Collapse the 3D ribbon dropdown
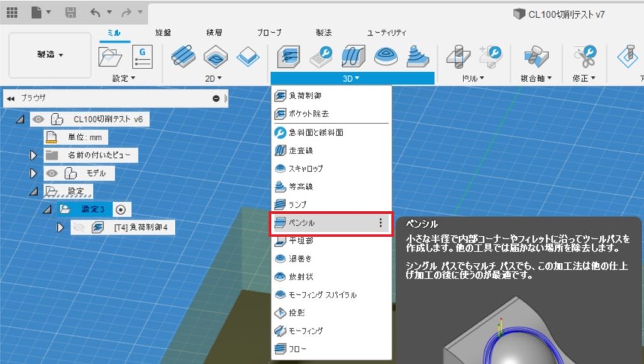This screenshot has width=644, height=364. tap(352, 78)
